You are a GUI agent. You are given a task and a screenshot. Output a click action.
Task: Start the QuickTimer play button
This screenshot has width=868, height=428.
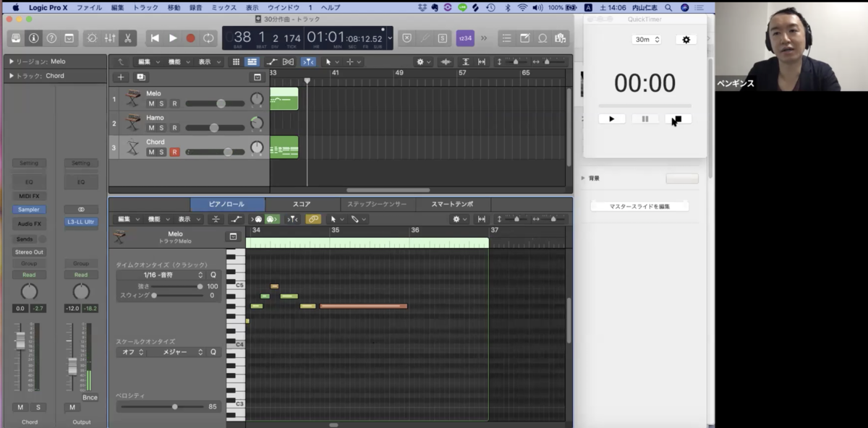coord(612,119)
